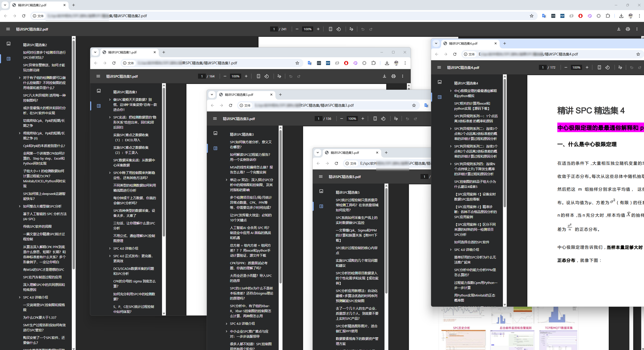Download 精讲SPC精选集2.pdf from viewer toolbar
The width and height of the screenshot is (644, 350).
(619, 29)
